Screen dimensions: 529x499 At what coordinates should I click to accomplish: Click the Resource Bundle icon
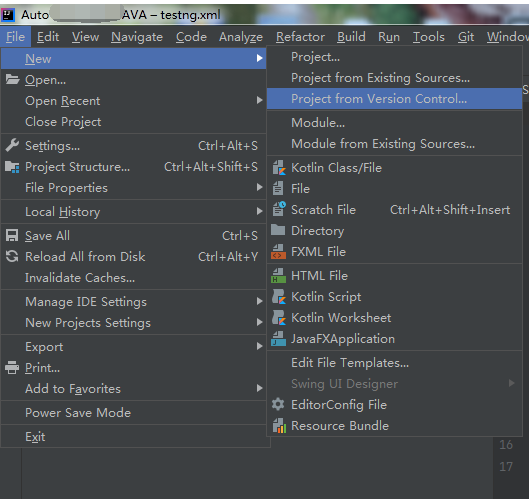(x=279, y=425)
